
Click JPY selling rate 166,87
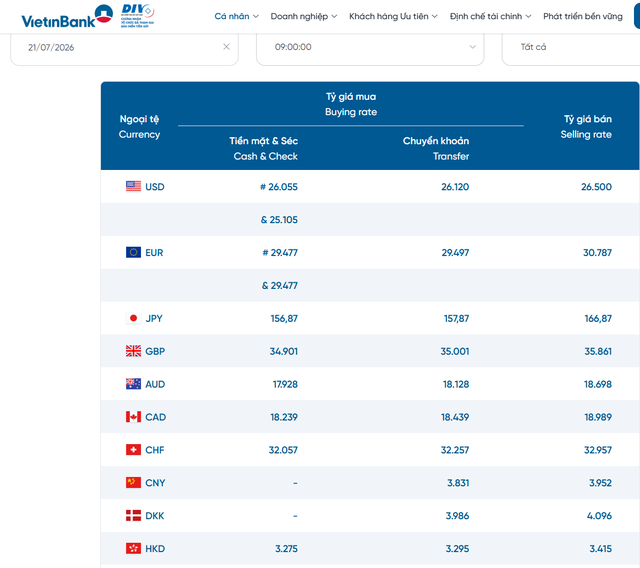coord(598,318)
